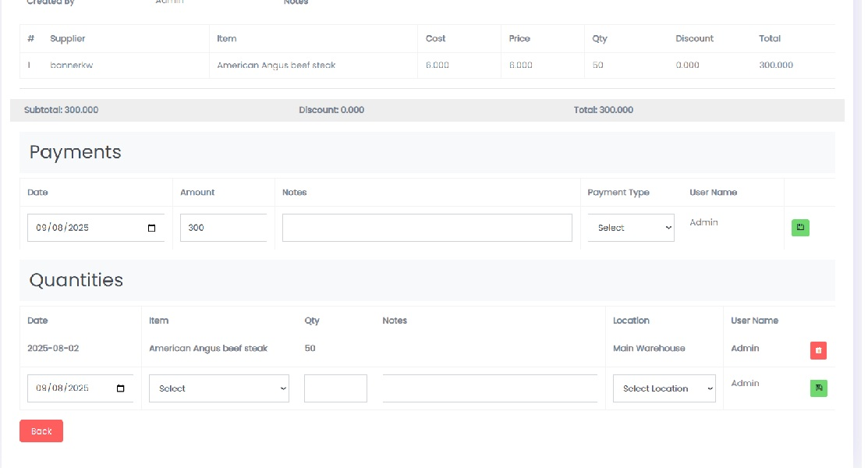Select the bannerkw supplier cell
Viewport: 868px width, 475px height.
[72, 66]
